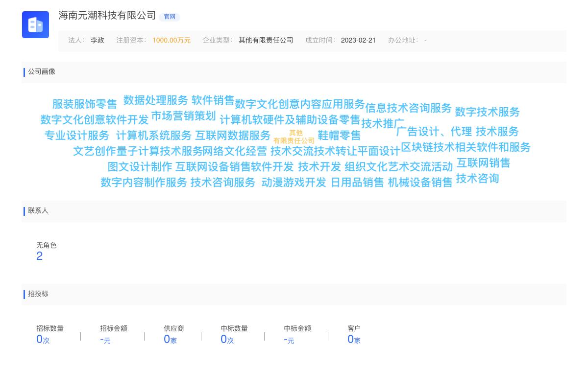The width and height of the screenshot is (588, 368).
Task: Select the 广告设计、代理 tag
Action: click(433, 131)
